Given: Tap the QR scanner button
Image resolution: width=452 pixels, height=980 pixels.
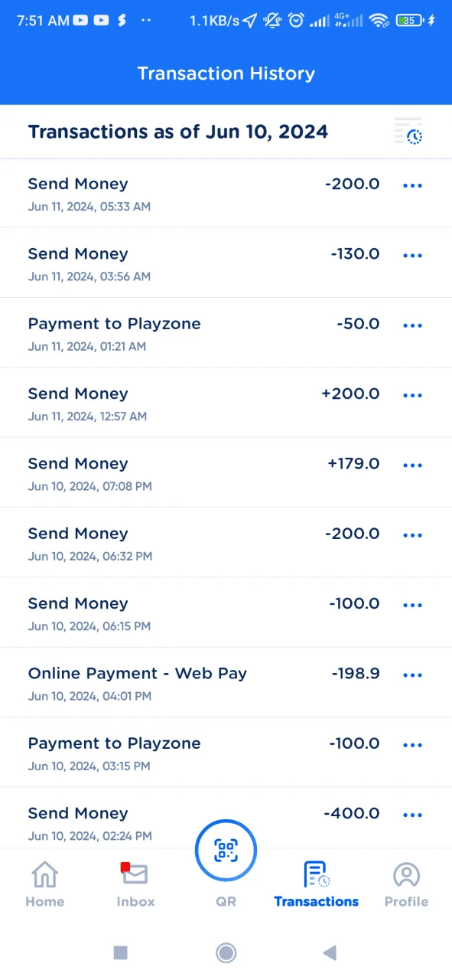Looking at the screenshot, I should click(226, 850).
